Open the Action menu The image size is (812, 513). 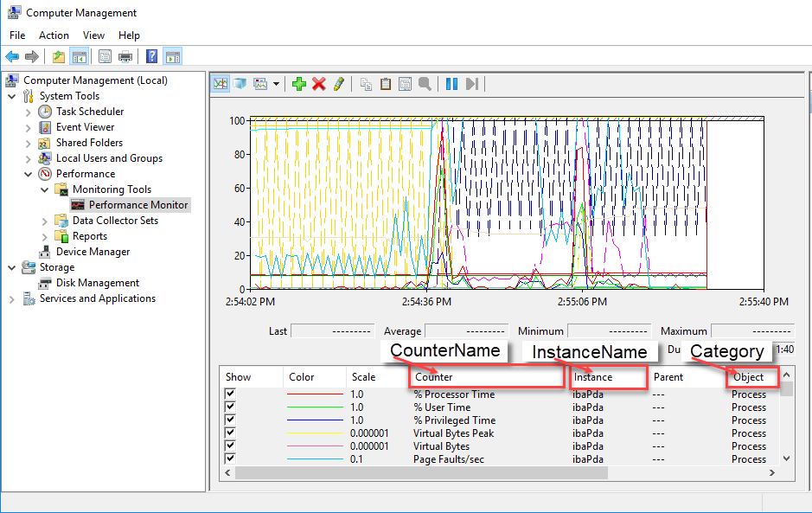[x=54, y=35]
